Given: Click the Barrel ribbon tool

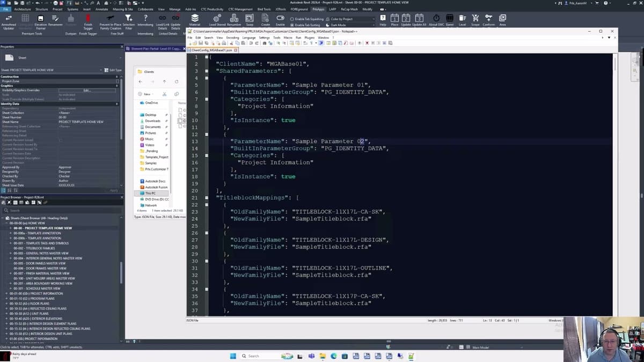Looking at the screenshot, I should pyautogui.click(x=450, y=20).
